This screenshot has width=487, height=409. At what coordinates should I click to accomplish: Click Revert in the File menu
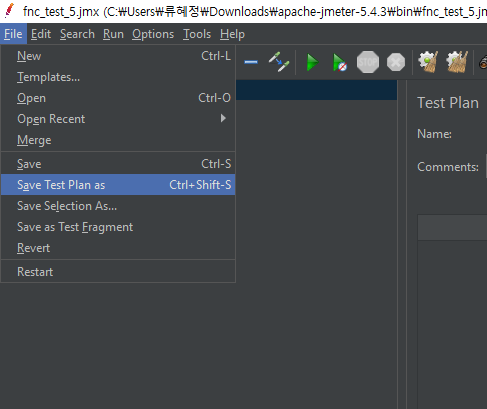pyautogui.click(x=118, y=248)
